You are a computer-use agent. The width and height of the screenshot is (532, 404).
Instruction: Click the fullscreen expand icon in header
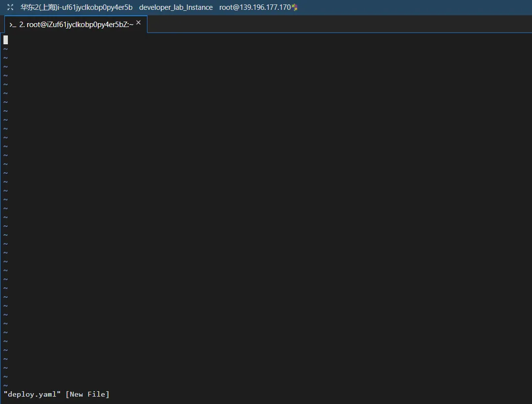(10, 7)
